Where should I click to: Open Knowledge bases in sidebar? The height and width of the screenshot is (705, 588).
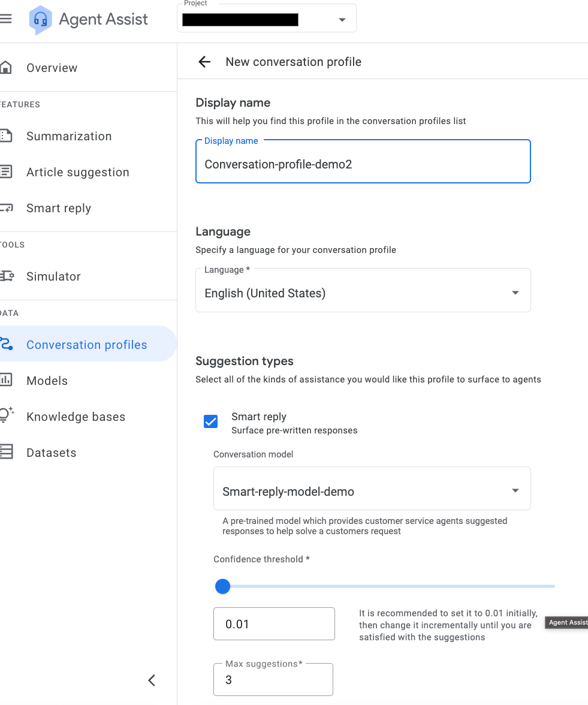[x=76, y=417]
